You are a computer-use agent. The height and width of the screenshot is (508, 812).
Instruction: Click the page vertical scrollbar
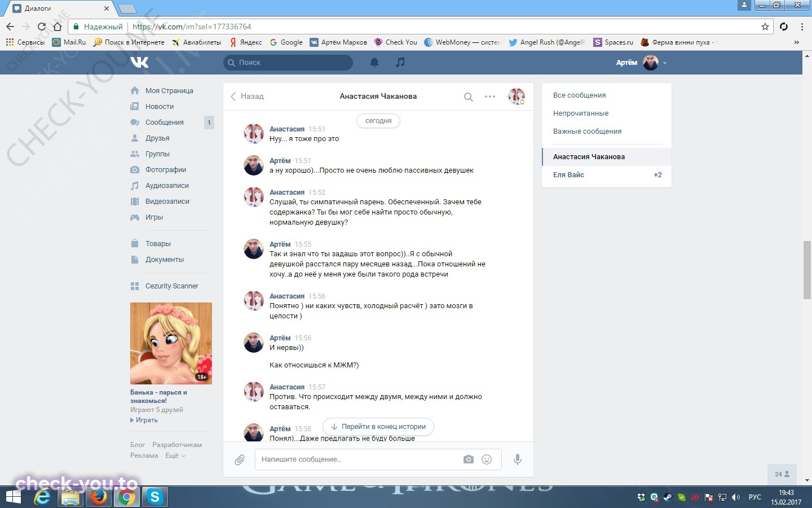tap(807, 270)
